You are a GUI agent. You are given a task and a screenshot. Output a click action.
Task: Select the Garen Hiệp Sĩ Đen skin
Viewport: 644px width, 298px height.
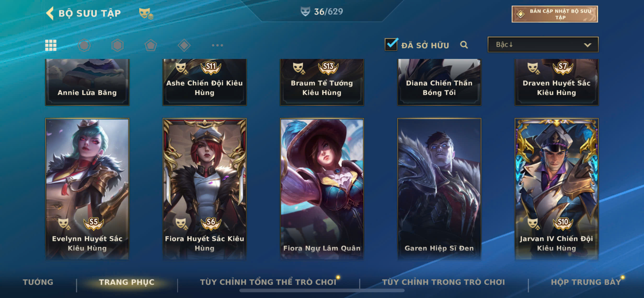tap(439, 189)
